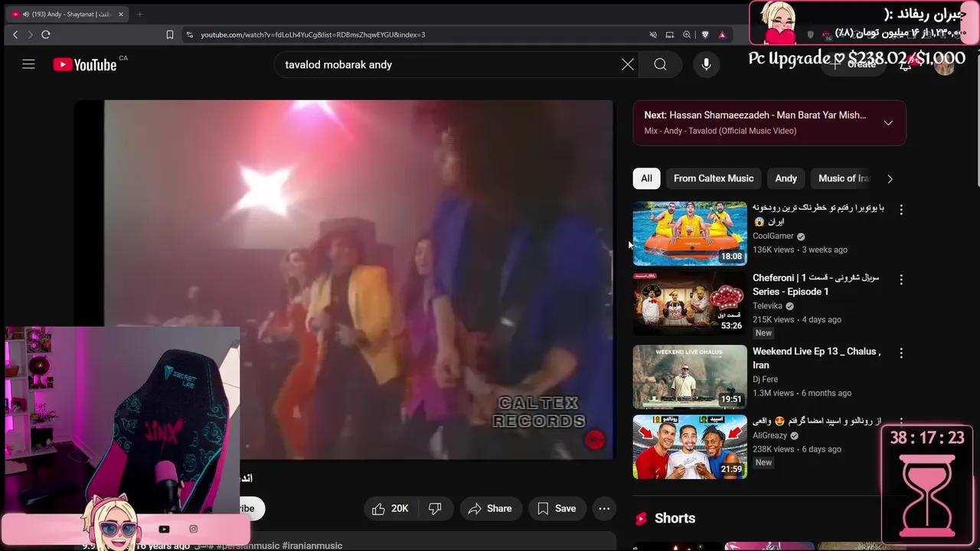Show more filter chips with the right arrow
The image size is (980, 551).
(890, 178)
